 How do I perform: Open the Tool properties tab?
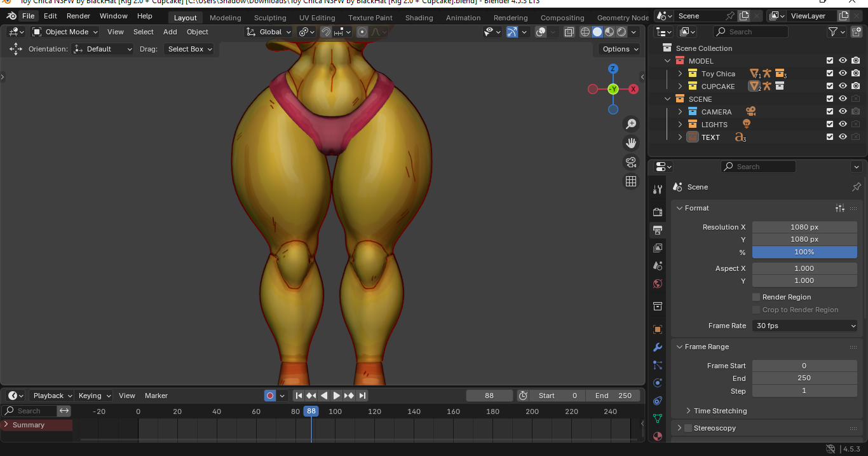tap(658, 190)
